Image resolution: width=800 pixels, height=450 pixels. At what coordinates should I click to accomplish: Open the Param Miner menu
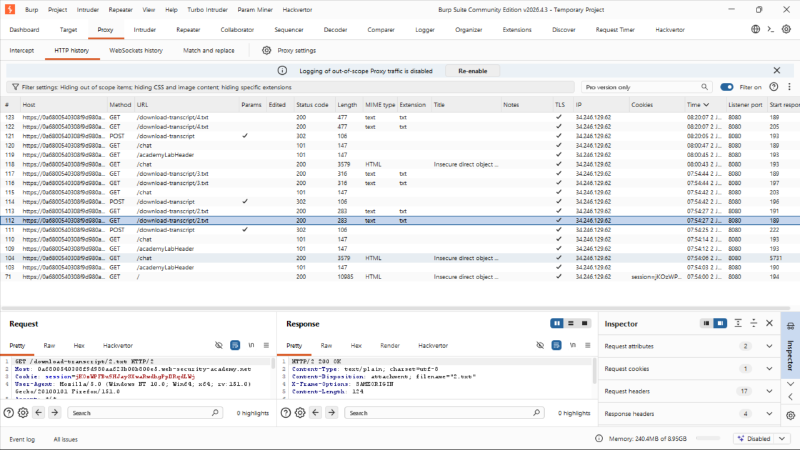pos(255,10)
